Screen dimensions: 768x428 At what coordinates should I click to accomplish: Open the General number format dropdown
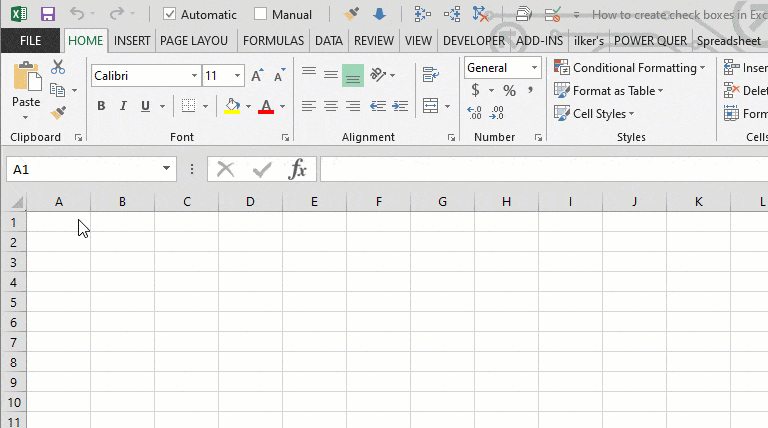[x=534, y=68]
